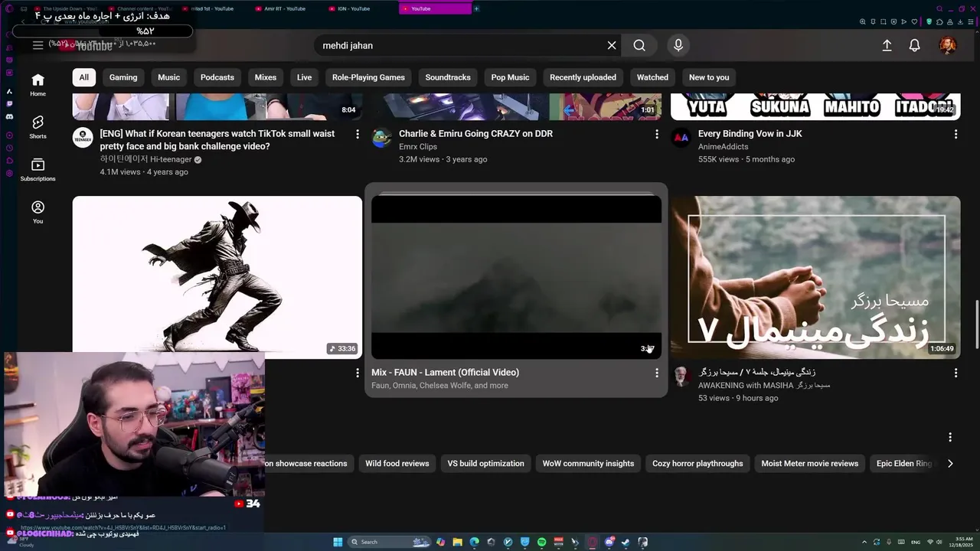Select the Live filter chip
Image resolution: width=980 pixels, height=551 pixels.
pyautogui.click(x=305, y=77)
